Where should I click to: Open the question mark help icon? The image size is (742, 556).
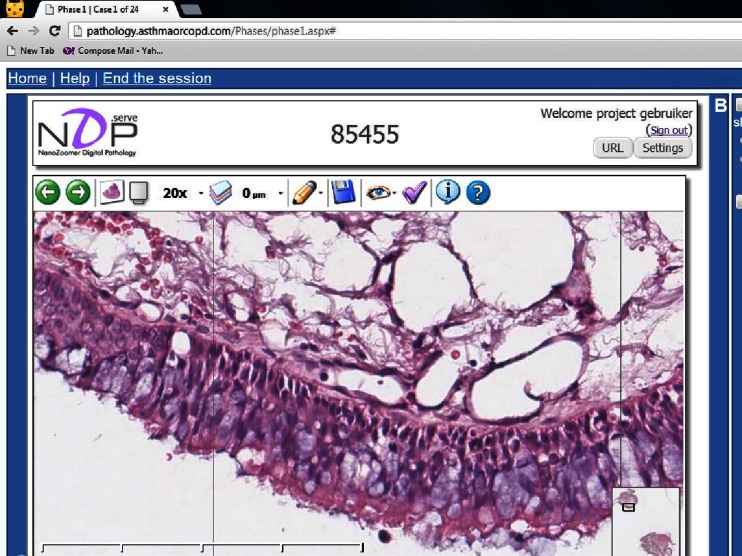478,192
